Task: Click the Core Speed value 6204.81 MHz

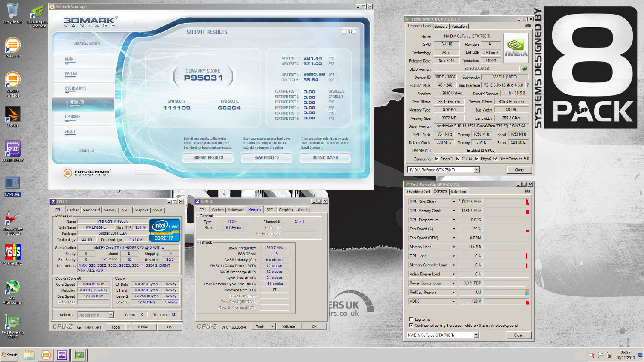Action: coord(94,284)
